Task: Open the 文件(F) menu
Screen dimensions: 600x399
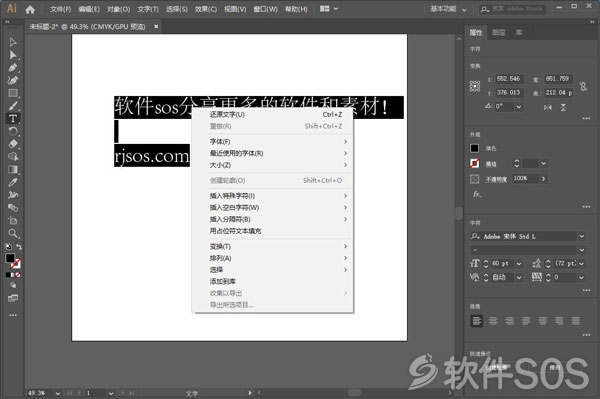Action: click(x=60, y=9)
